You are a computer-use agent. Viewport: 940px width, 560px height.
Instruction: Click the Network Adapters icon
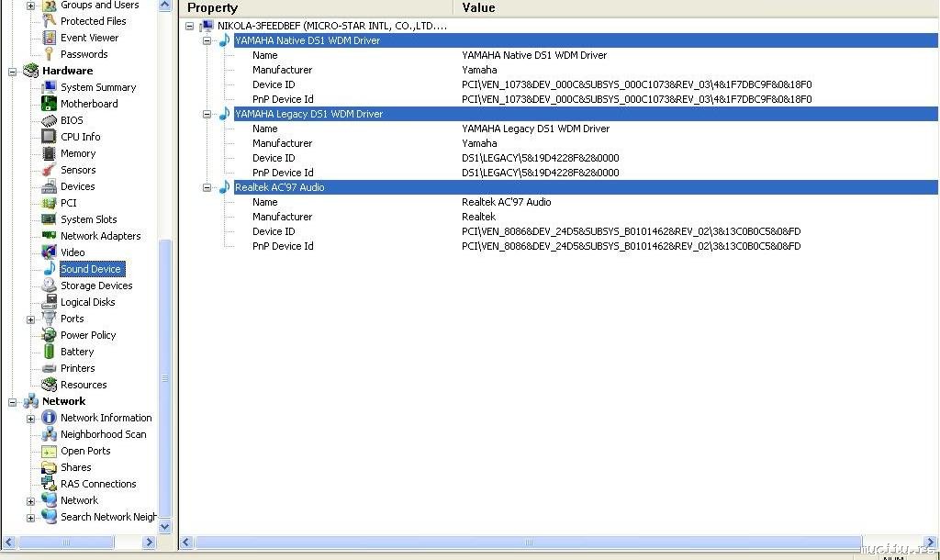point(50,236)
